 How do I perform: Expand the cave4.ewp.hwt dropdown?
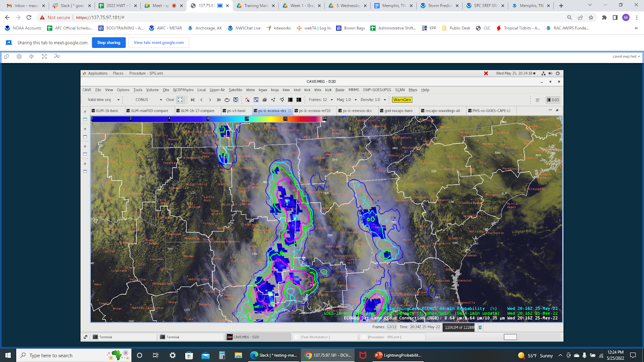626,57
